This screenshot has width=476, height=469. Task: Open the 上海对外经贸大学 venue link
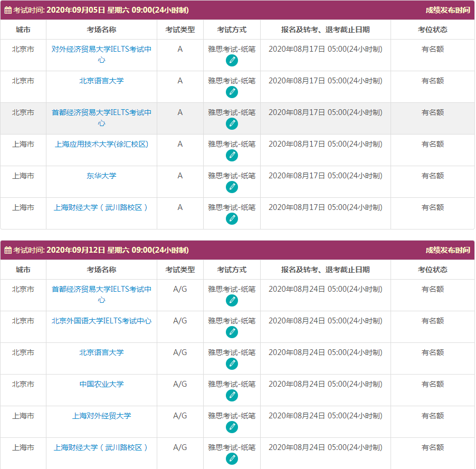pyautogui.click(x=101, y=416)
